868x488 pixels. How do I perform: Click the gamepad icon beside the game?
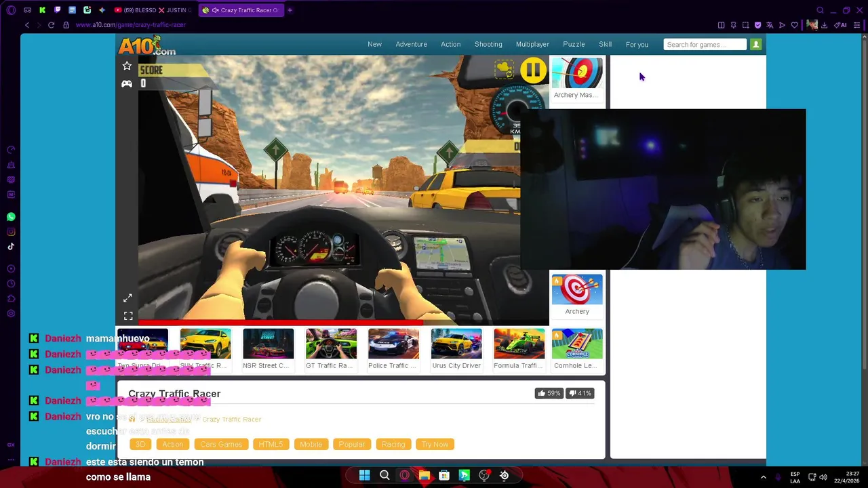click(127, 83)
